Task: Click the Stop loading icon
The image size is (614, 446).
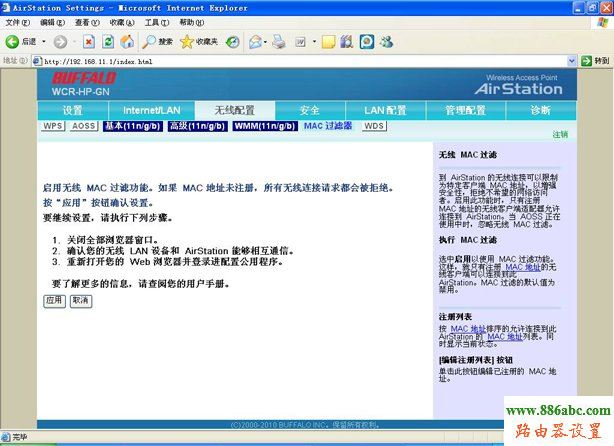Action: pyautogui.click(x=89, y=42)
